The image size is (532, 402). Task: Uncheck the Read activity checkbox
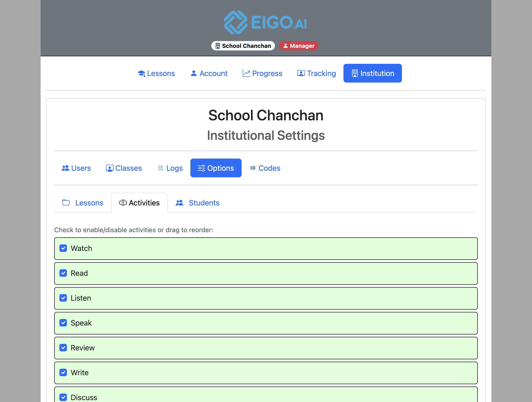tap(63, 273)
